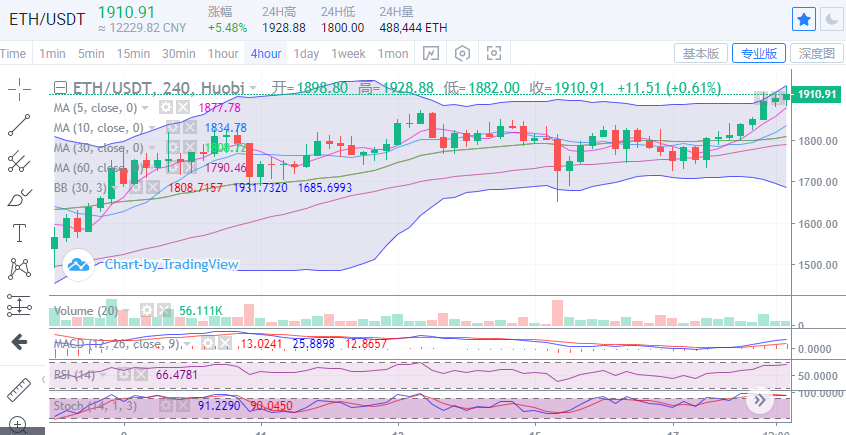Screen dimensions: 846x435
Task: Select the crosshair cursor tool
Action: pos(19,89)
